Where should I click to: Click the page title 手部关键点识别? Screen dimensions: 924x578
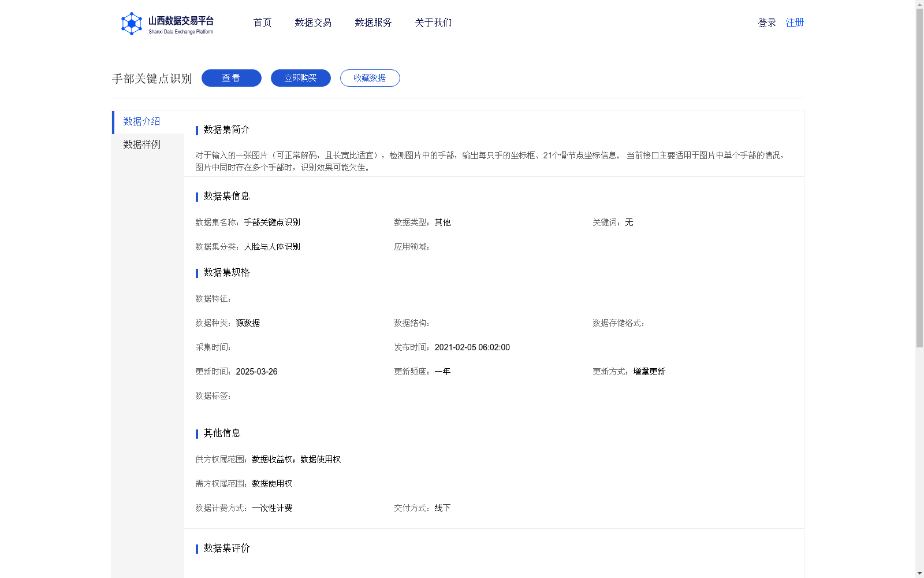[x=152, y=79]
